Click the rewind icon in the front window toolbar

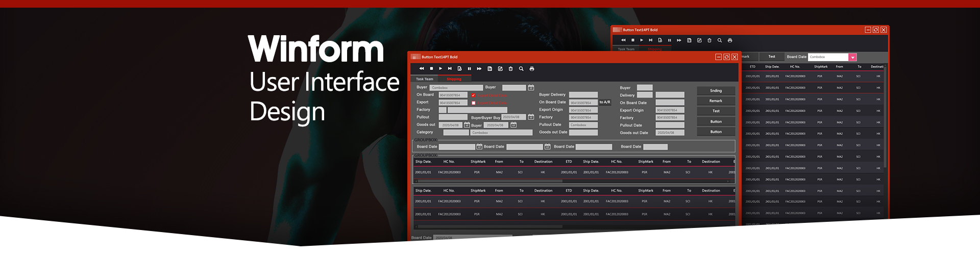(x=422, y=69)
